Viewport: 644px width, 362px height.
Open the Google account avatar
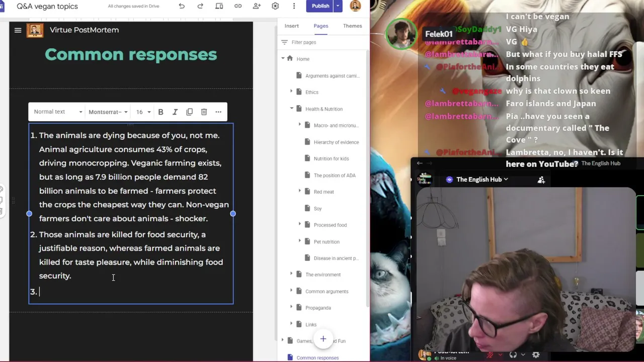pyautogui.click(x=355, y=6)
